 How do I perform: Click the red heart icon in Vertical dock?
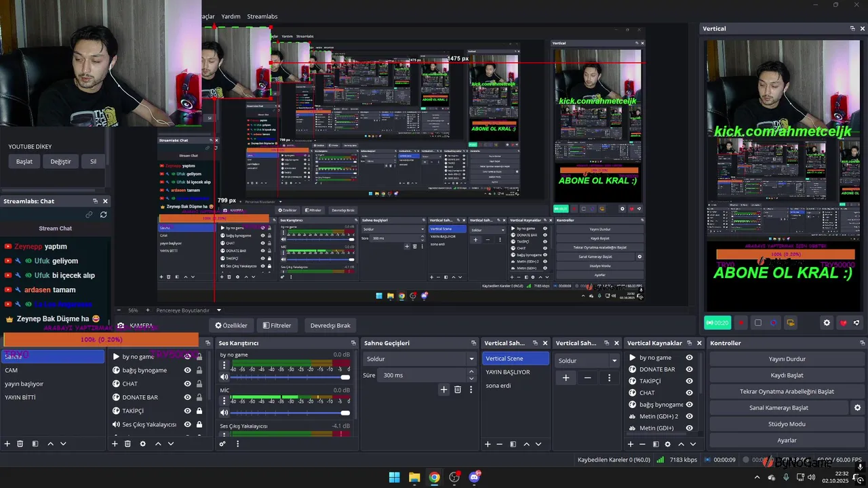pos(843,323)
